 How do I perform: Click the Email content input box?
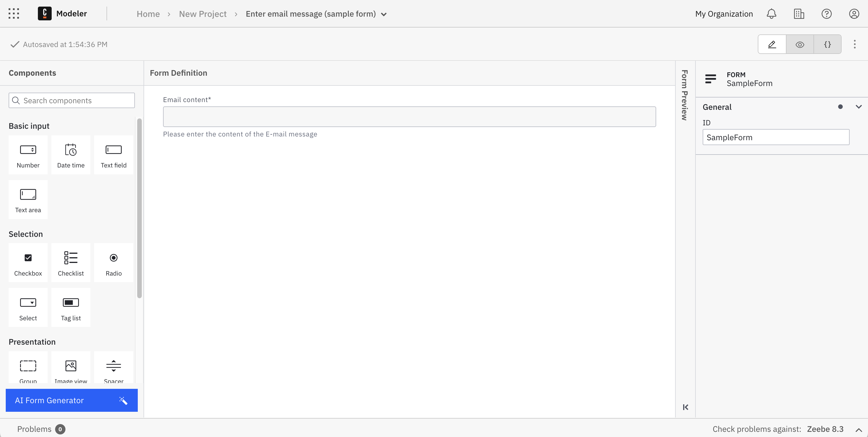coord(409,116)
